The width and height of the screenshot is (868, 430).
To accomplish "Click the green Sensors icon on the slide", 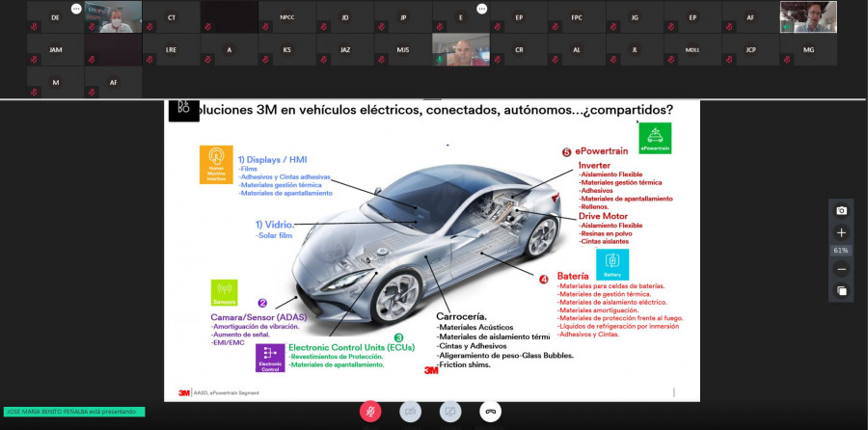I will 224,293.
